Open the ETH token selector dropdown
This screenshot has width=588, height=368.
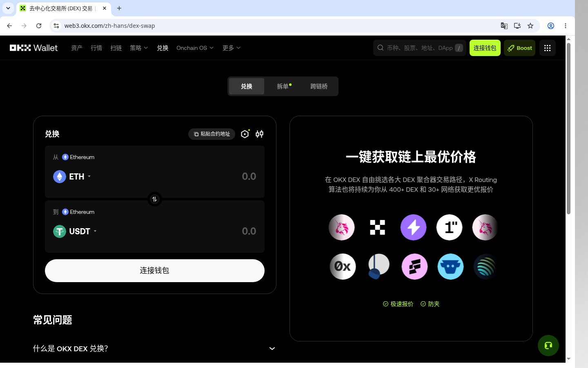pos(72,177)
